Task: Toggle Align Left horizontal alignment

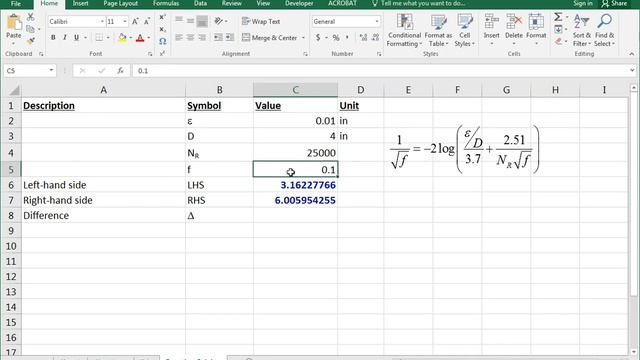Action: (179, 38)
